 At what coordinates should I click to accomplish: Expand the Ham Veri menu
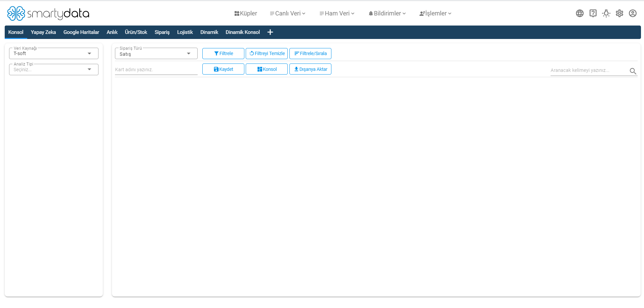click(337, 13)
